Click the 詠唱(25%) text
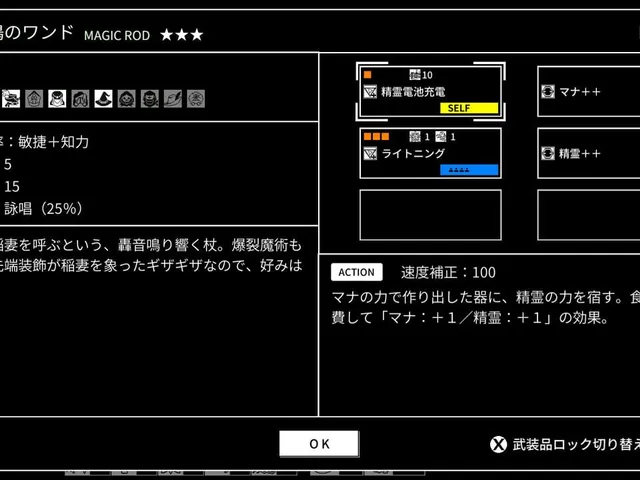 pos(43,209)
